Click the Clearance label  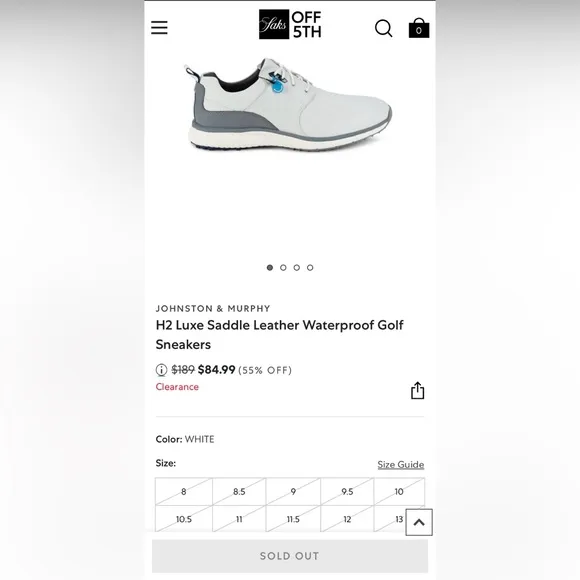[x=177, y=387]
